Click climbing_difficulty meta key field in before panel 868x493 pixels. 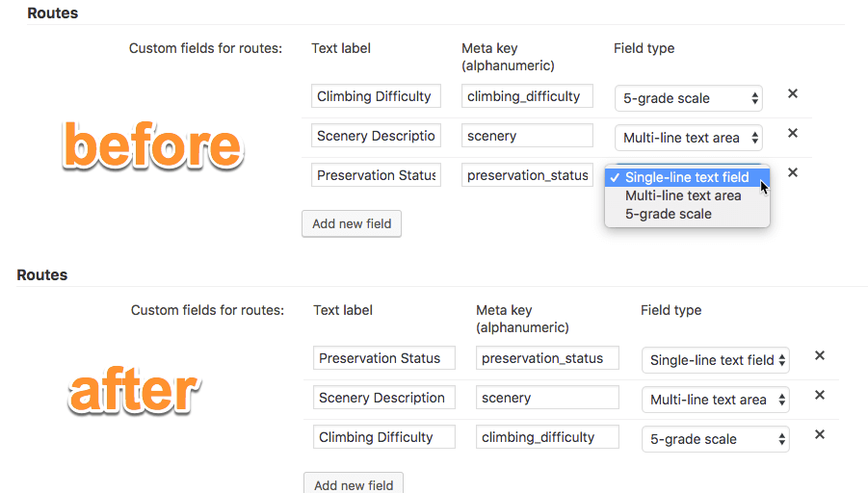(x=527, y=96)
